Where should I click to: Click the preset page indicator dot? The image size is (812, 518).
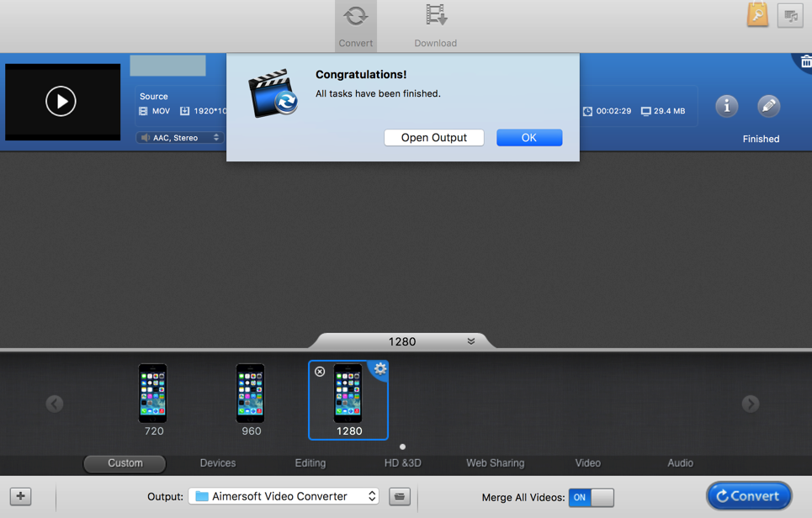tap(402, 447)
